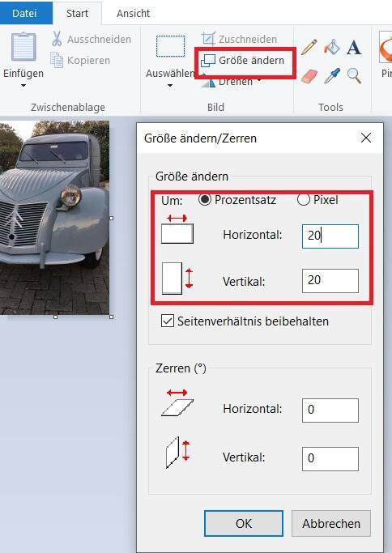Select the Text tool (A)
The width and height of the screenshot is (392, 553).
coord(354,47)
